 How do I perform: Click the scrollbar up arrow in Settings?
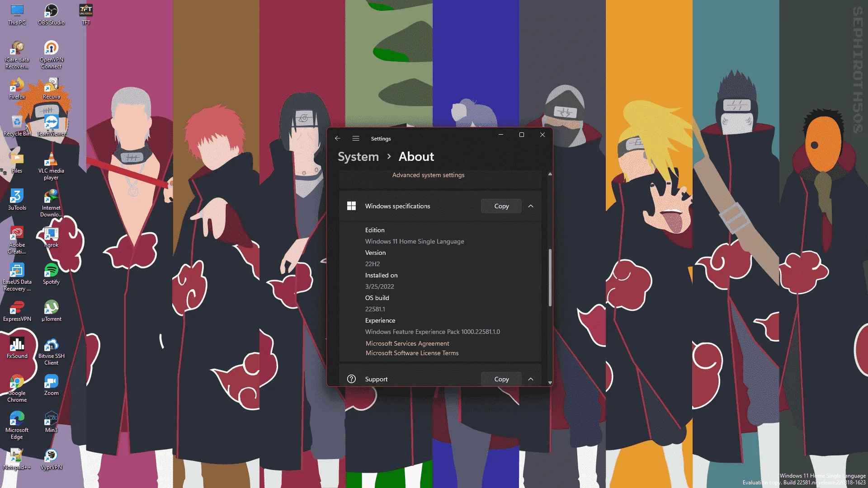pyautogui.click(x=550, y=174)
